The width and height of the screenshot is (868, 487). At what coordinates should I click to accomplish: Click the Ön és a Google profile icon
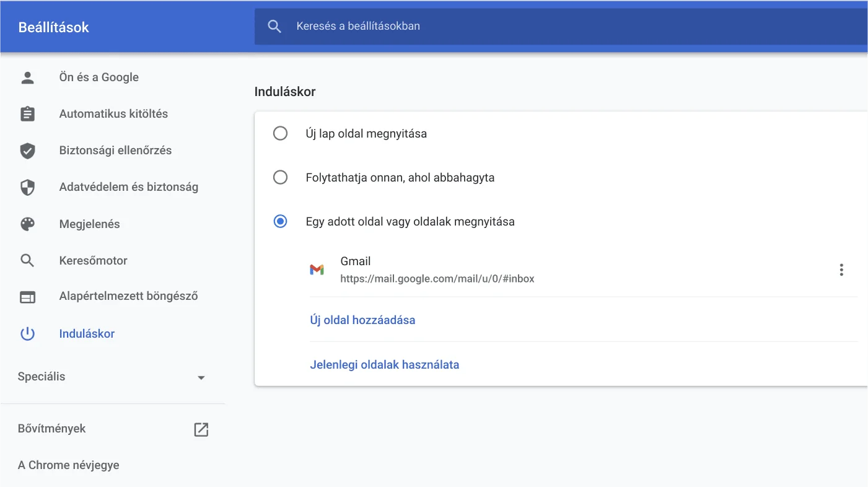click(27, 77)
